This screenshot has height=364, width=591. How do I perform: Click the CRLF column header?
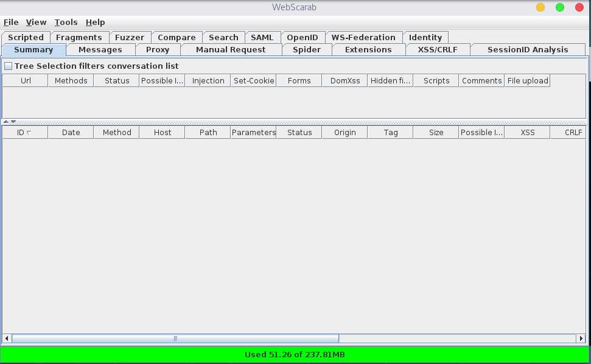pyautogui.click(x=568, y=133)
